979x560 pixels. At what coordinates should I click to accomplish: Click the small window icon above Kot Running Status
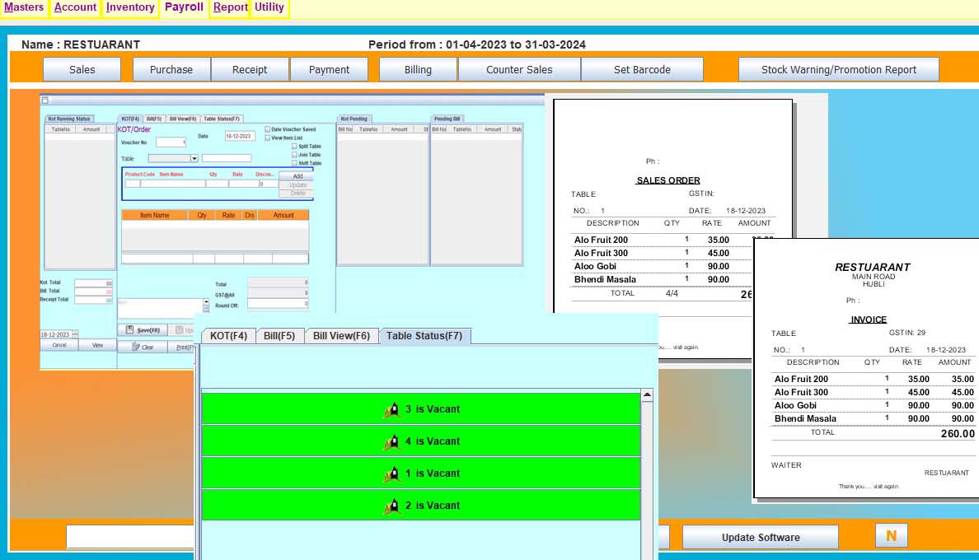click(x=44, y=100)
